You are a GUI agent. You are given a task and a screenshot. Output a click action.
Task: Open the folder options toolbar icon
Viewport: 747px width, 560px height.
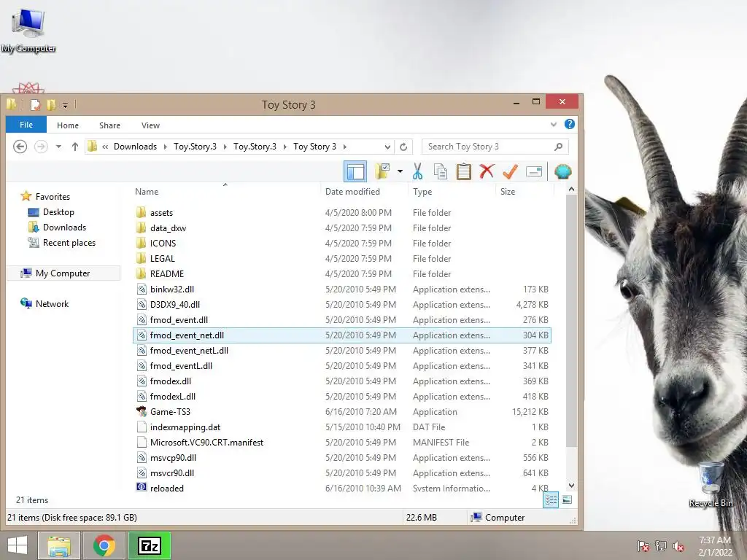[382, 171]
